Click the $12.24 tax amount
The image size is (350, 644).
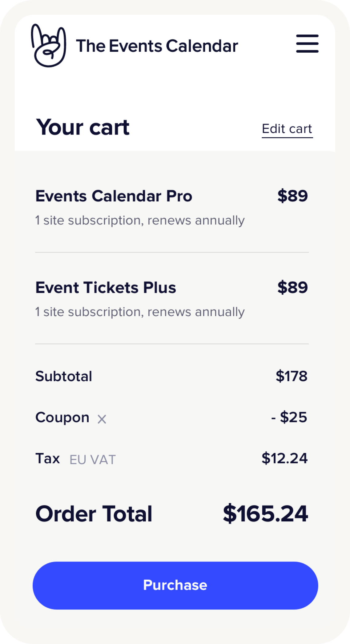point(284,458)
